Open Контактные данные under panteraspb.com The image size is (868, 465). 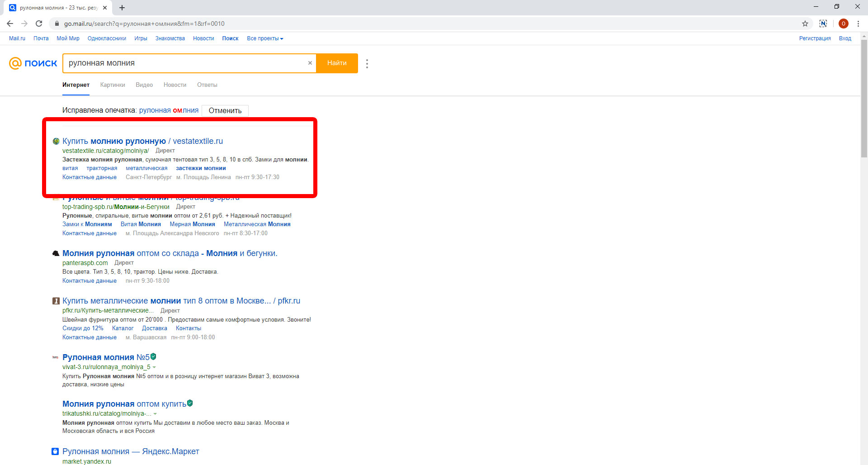coord(90,281)
